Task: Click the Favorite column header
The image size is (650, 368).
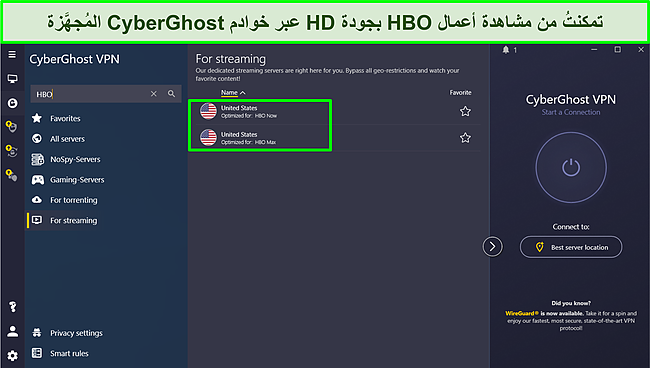Action: point(461,92)
